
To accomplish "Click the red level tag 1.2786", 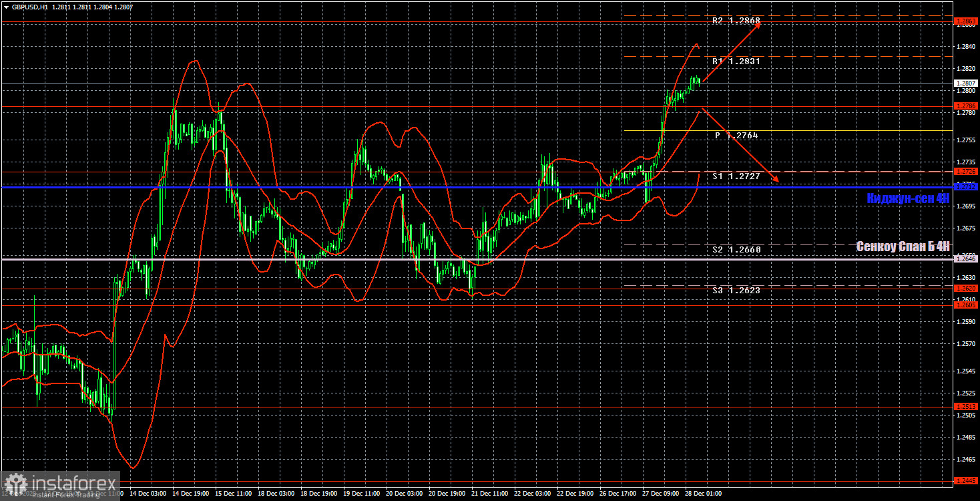I will click(x=967, y=106).
